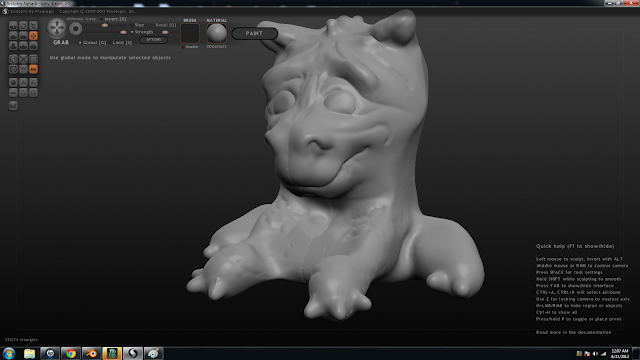Click the round brush-tip dial icon
Screen dimensions: 640x360
[76, 29]
